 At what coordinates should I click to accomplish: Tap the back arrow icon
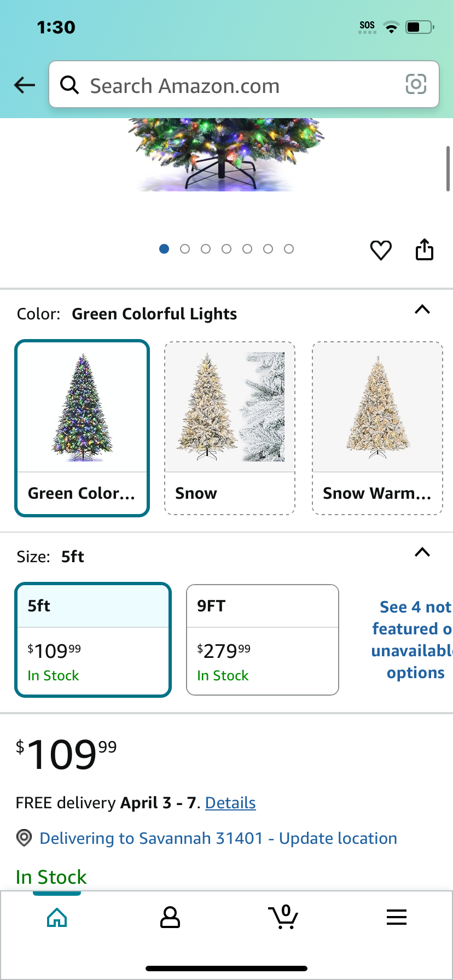click(x=25, y=85)
